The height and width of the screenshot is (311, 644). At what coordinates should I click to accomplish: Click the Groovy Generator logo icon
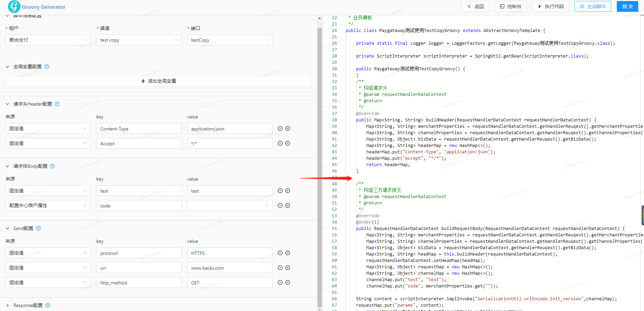14,6
